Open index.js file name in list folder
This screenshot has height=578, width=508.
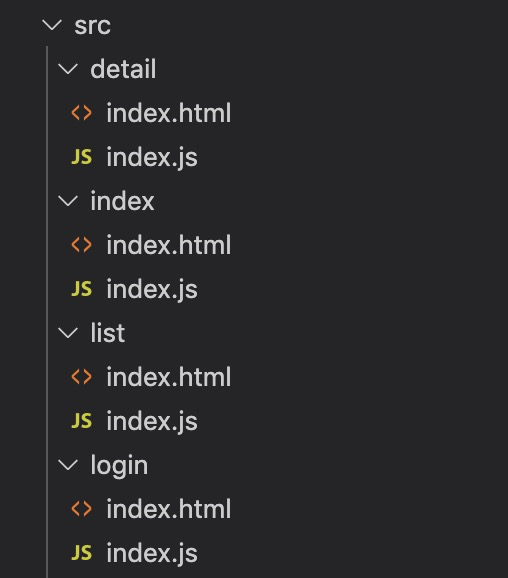point(152,421)
